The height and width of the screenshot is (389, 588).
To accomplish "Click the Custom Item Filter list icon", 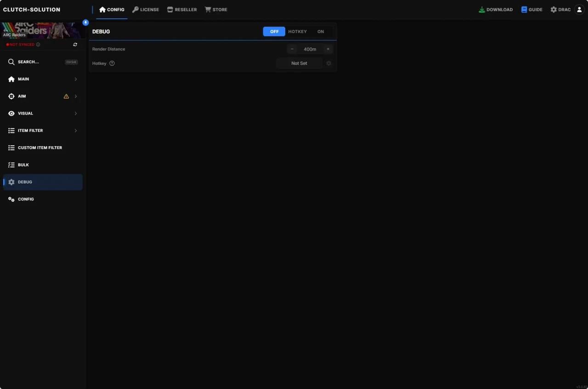I will click(x=11, y=148).
